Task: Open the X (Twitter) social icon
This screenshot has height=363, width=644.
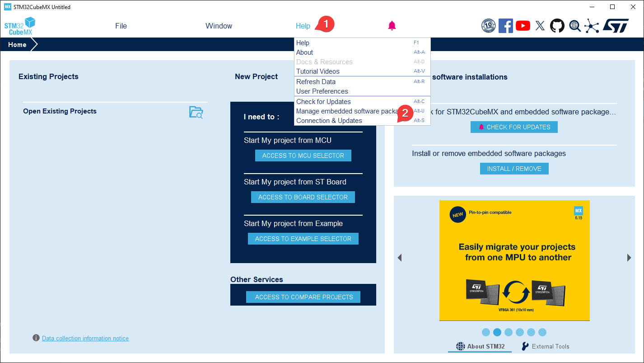Action: point(540,26)
